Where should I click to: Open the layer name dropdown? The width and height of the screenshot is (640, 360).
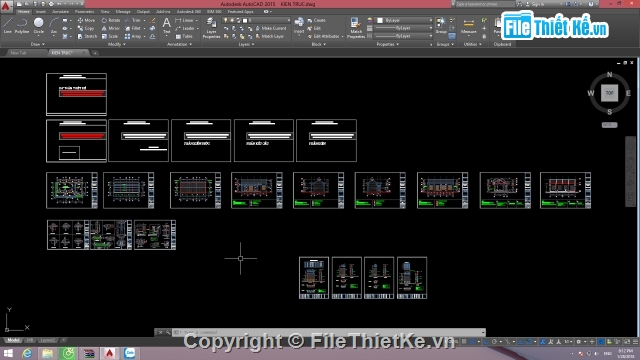click(257, 20)
